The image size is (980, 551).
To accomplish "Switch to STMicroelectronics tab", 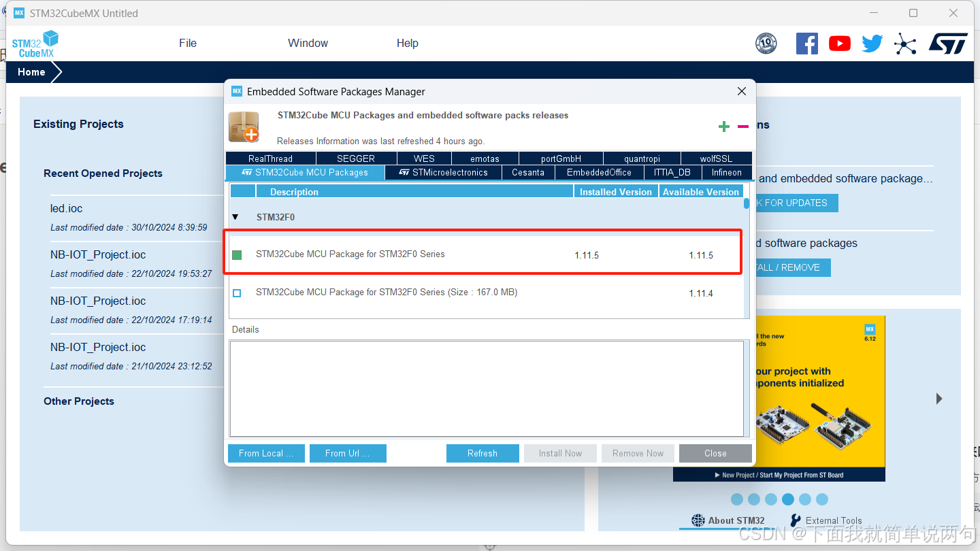I will [x=443, y=173].
